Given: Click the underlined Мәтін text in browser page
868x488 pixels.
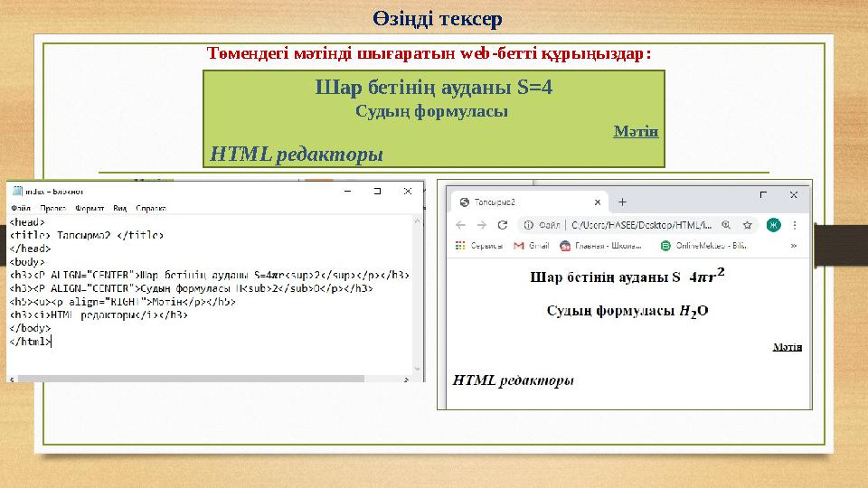Looking at the screenshot, I should 788,347.
